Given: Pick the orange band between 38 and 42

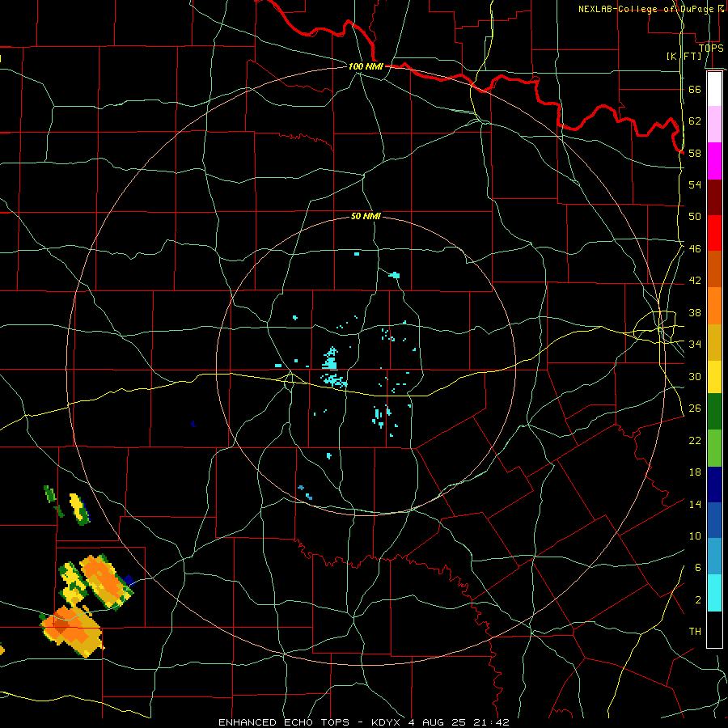Looking at the screenshot, I should 714,306.
